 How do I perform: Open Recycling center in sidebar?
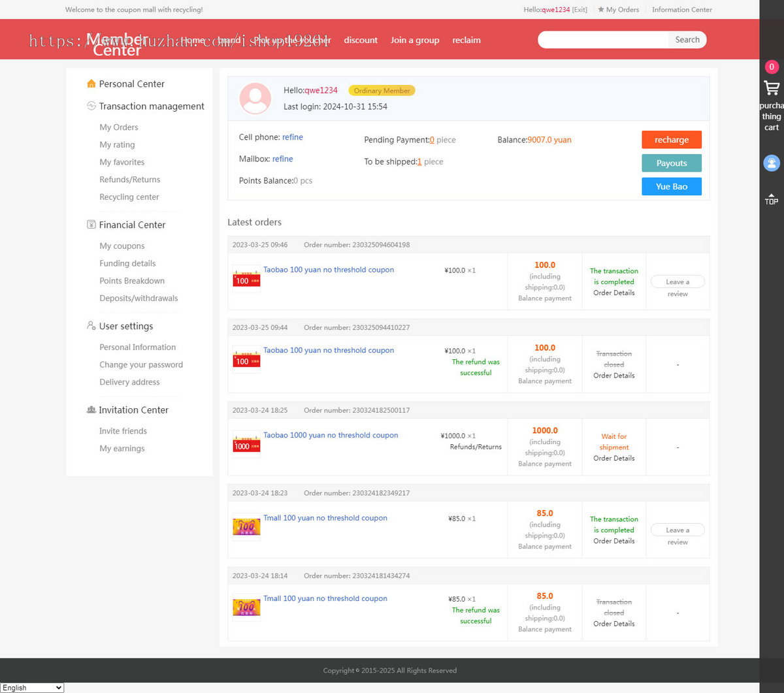129,197
